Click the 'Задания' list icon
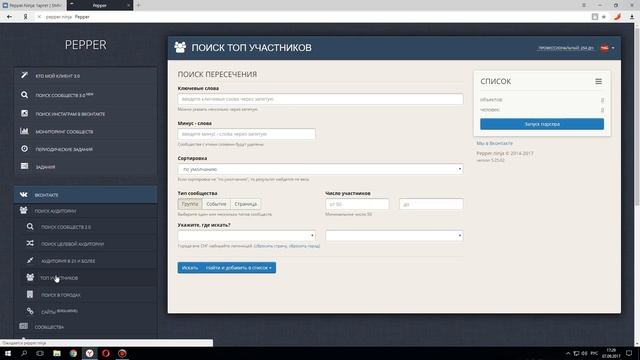 click(24, 166)
